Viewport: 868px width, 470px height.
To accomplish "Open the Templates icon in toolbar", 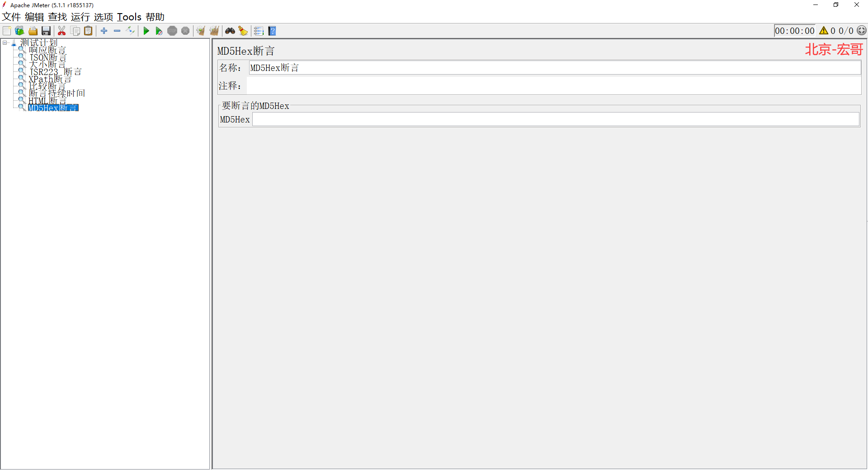I will [x=19, y=31].
